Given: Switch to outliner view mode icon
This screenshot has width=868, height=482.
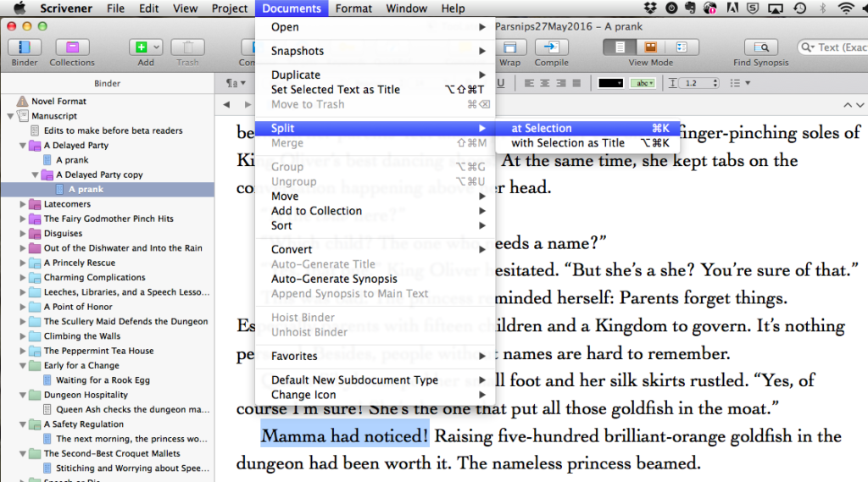Looking at the screenshot, I should 682,47.
